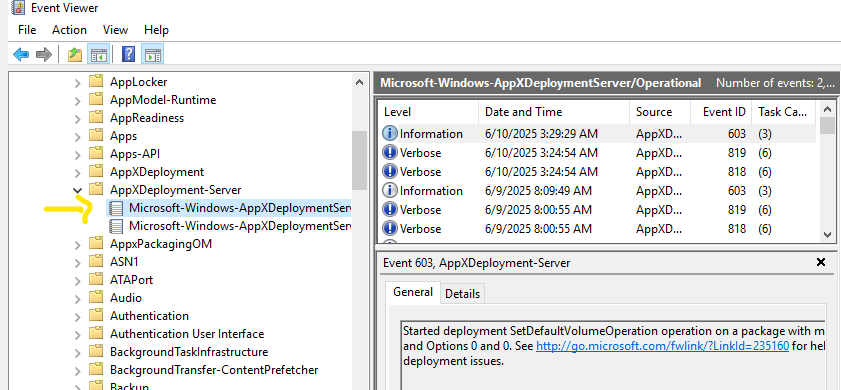Expand the AppXDeployment tree node
This screenshot has width=841, height=390.
[x=78, y=172]
